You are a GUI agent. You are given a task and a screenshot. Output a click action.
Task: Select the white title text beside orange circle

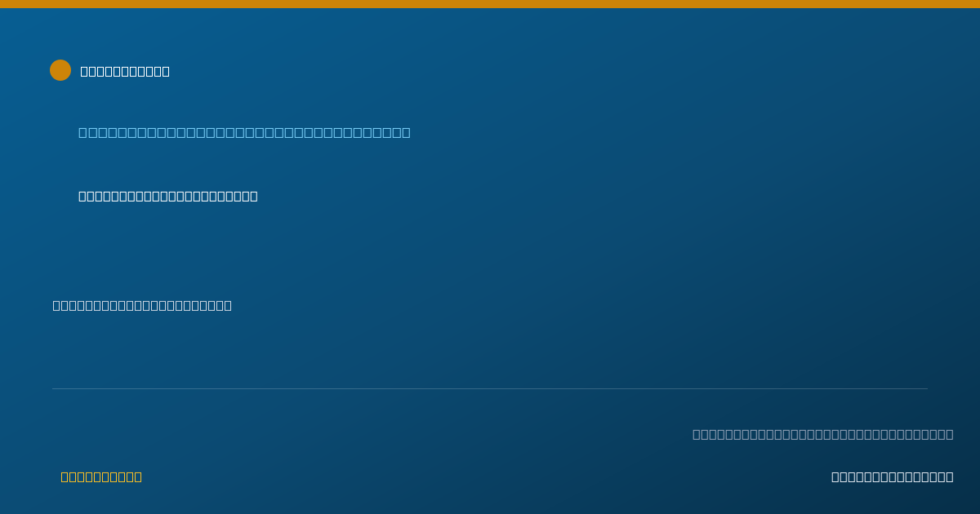click(125, 71)
